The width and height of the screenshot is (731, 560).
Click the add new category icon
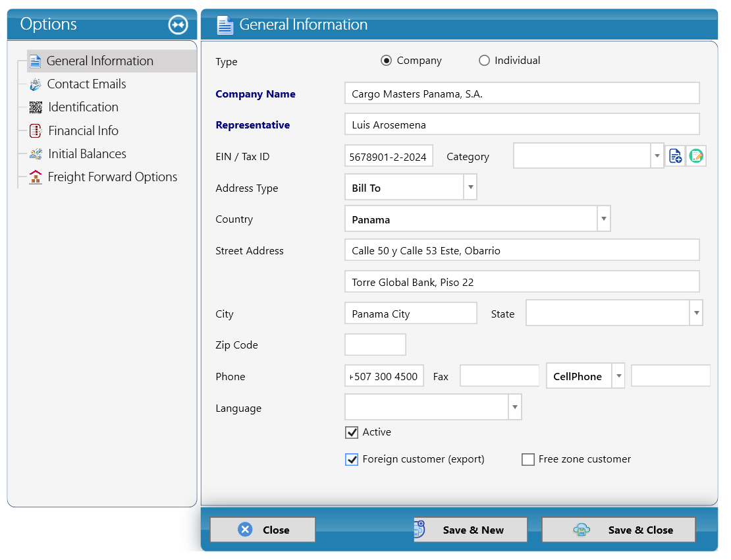click(675, 155)
